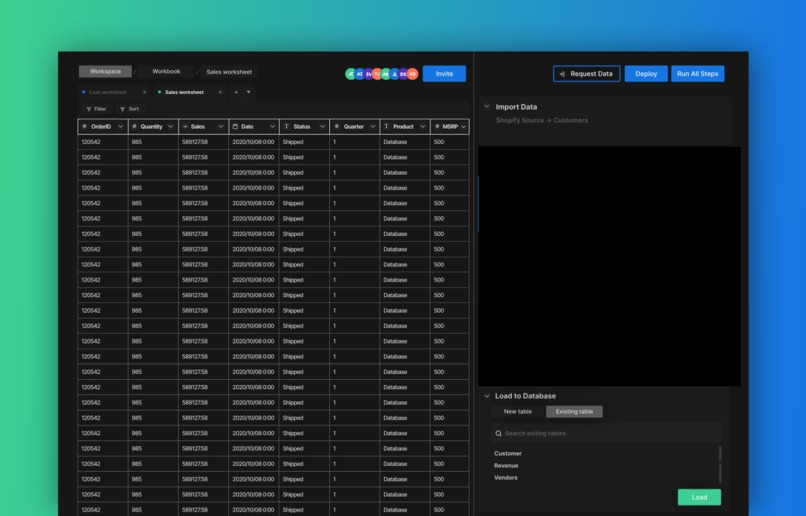Focus the Search existing tables field

pos(606,433)
